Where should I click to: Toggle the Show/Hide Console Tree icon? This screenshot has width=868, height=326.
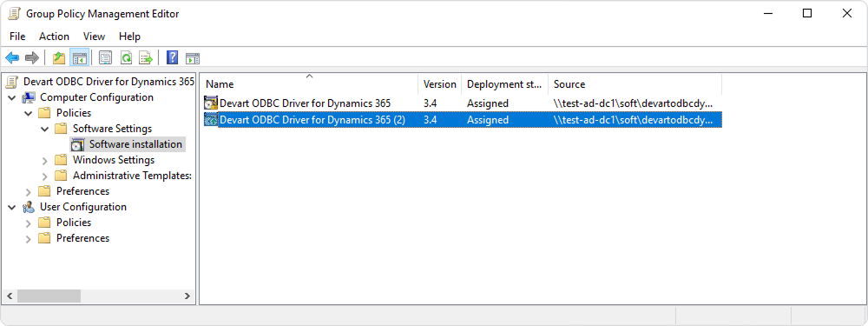tap(80, 57)
